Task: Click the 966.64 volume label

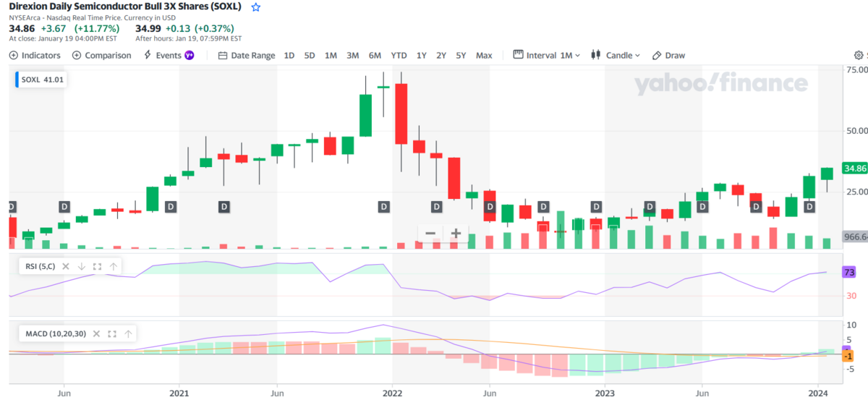Action: [856, 237]
